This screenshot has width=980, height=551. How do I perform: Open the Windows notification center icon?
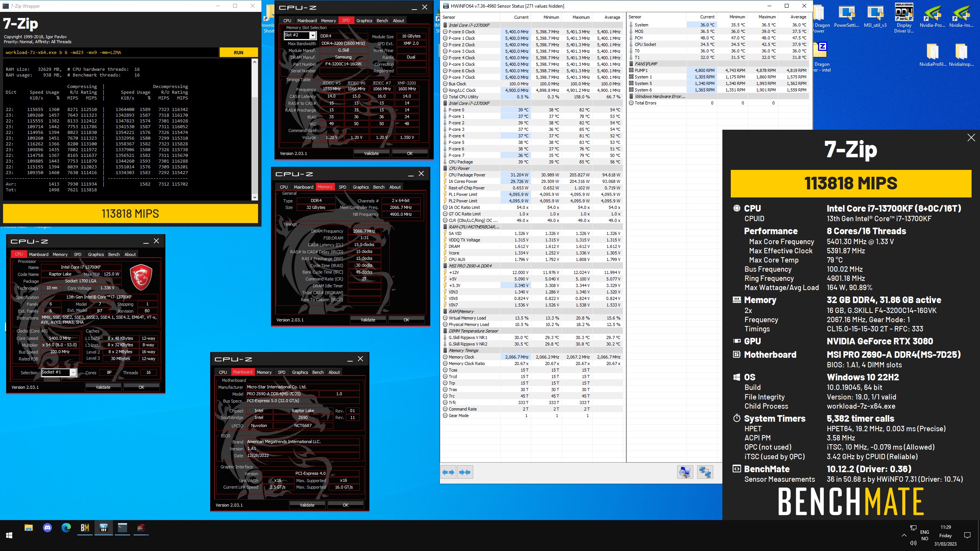(x=967, y=535)
